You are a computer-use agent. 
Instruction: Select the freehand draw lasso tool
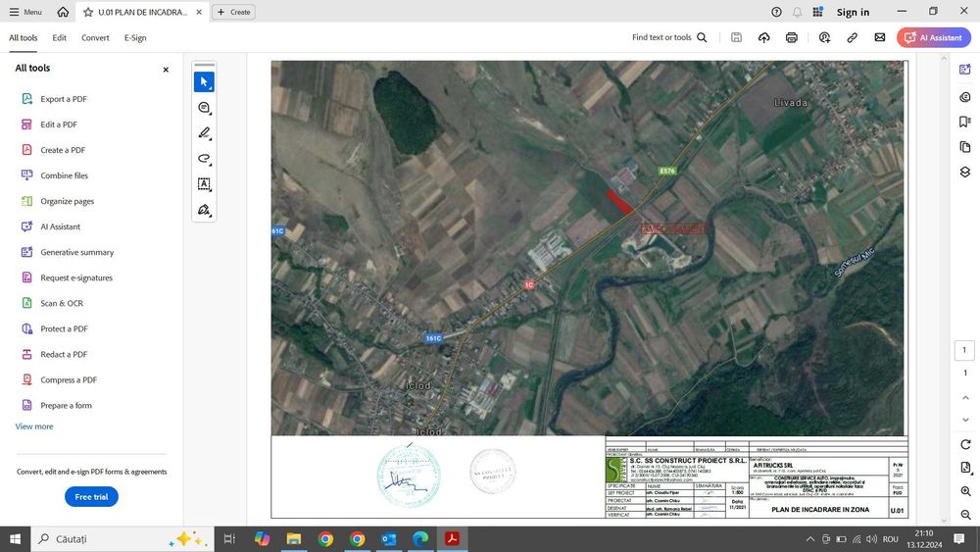204,159
